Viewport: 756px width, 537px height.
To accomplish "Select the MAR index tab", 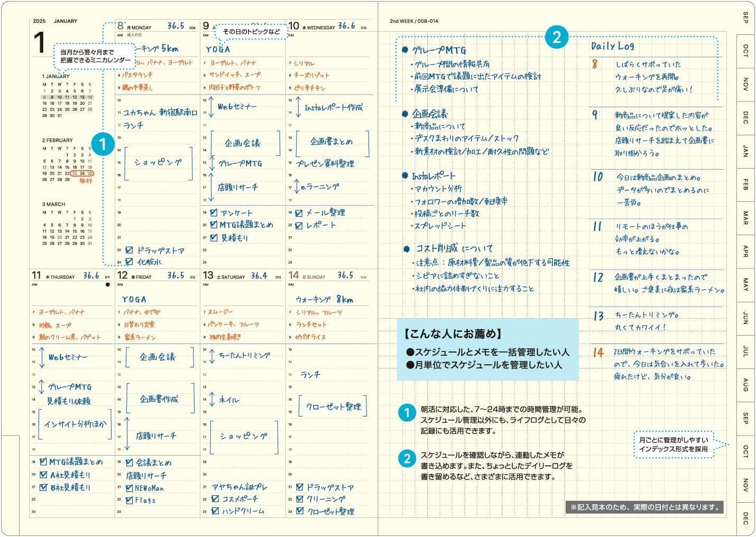I will (746, 218).
